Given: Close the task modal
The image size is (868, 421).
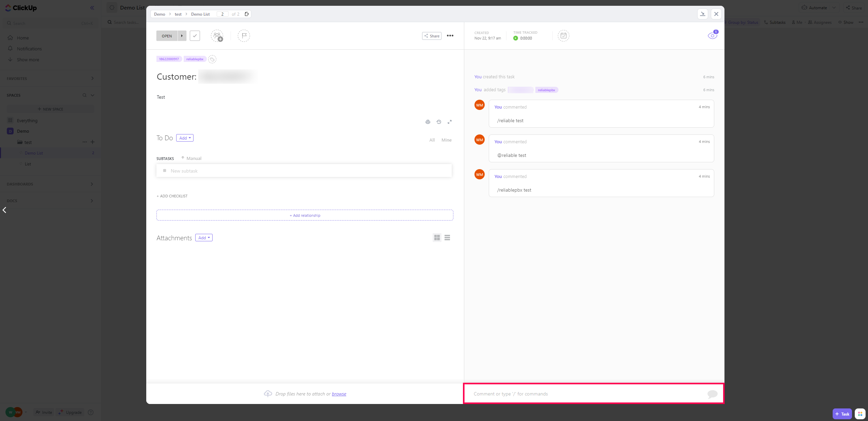Looking at the screenshot, I should [716, 14].
